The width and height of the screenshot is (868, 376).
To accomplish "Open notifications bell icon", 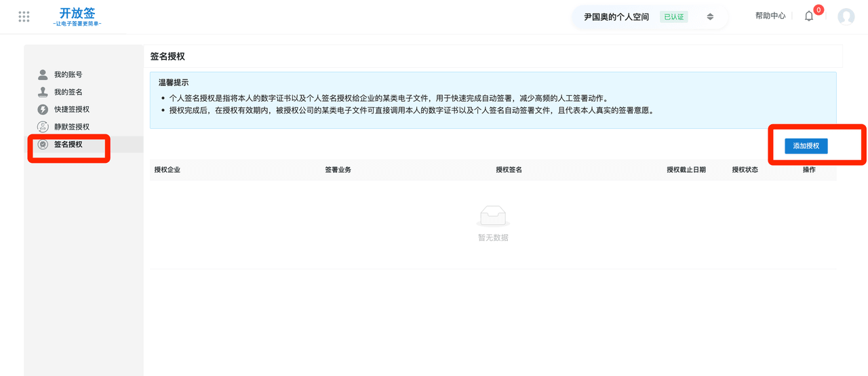I will pos(808,16).
